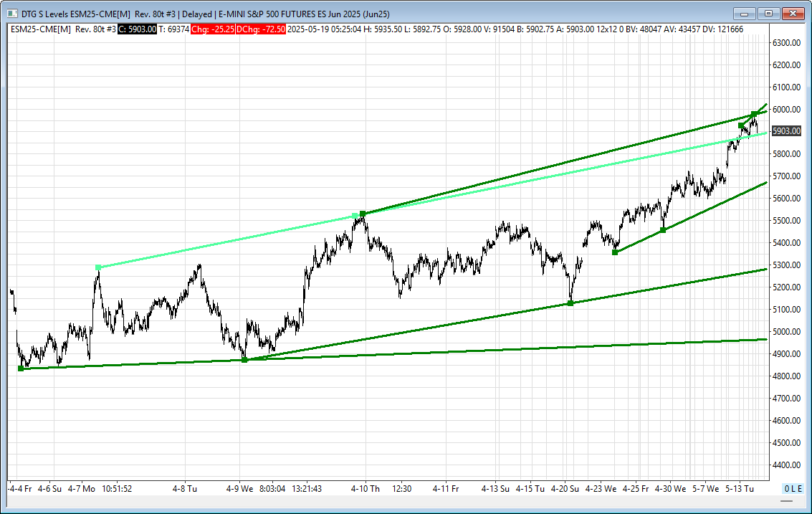Click the '4-4 Fr' date label
This screenshot has width=812, height=514.
20,489
